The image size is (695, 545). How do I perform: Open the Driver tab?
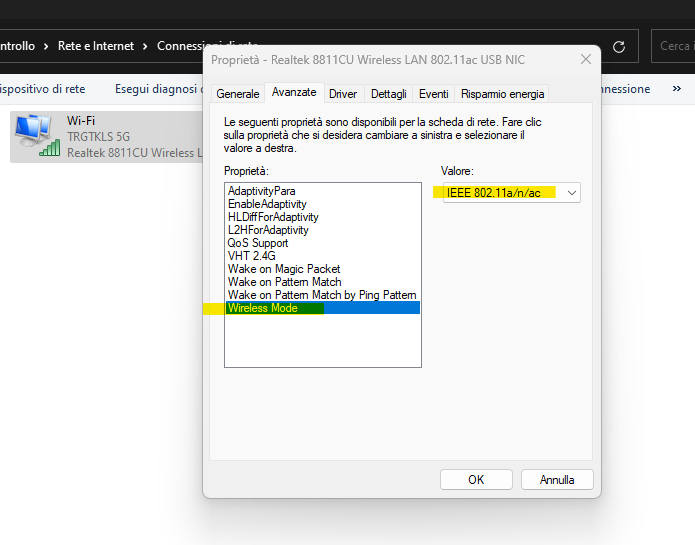(x=343, y=94)
